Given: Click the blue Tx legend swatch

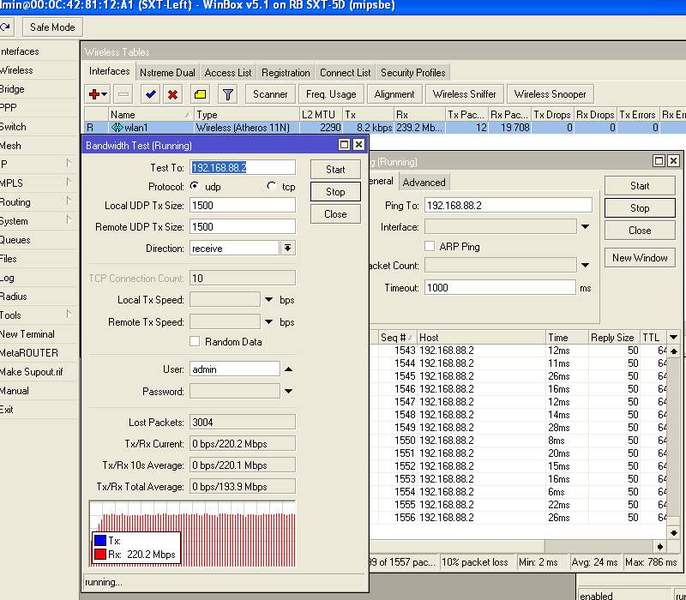Looking at the screenshot, I should pos(100,540).
